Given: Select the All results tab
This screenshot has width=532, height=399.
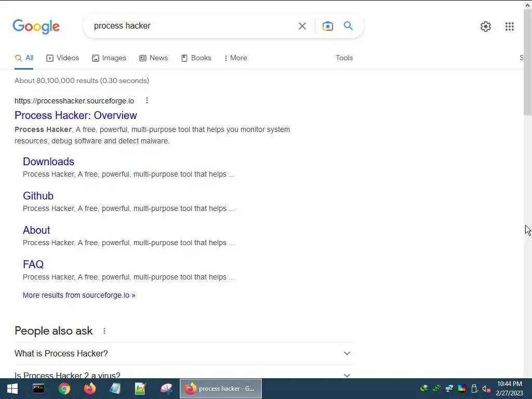Looking at the screenshot, I should 24,58.
